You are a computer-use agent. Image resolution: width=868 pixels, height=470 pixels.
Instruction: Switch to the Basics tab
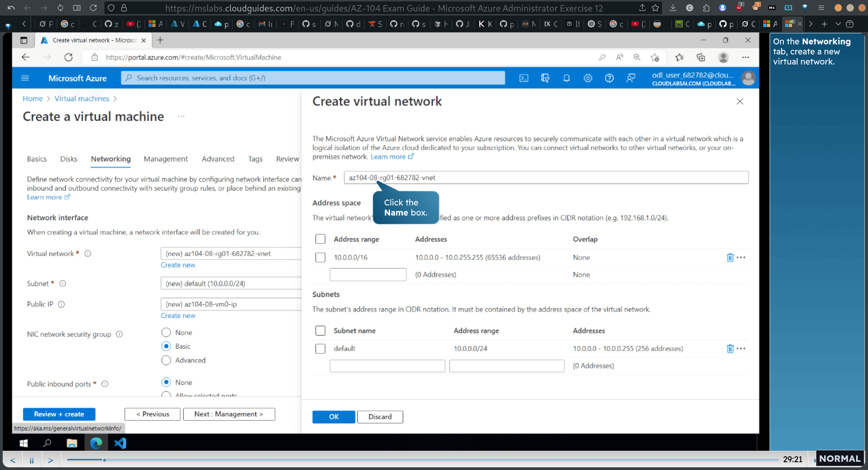coord(37,159)
